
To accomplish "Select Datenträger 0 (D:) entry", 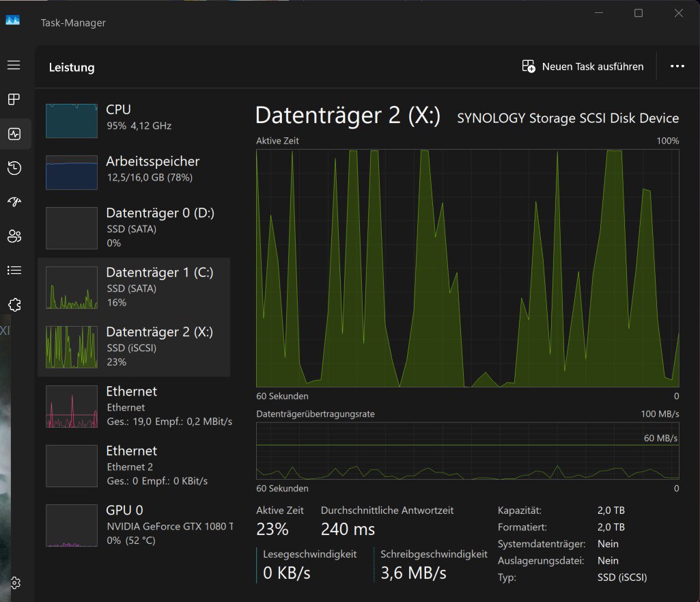I will point(134,228).
